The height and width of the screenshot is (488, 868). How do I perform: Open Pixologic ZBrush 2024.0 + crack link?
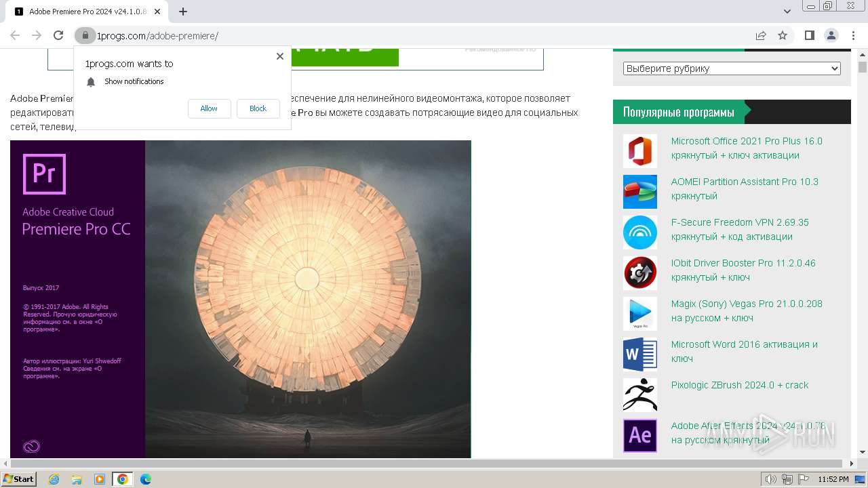(x=740, y=385)
